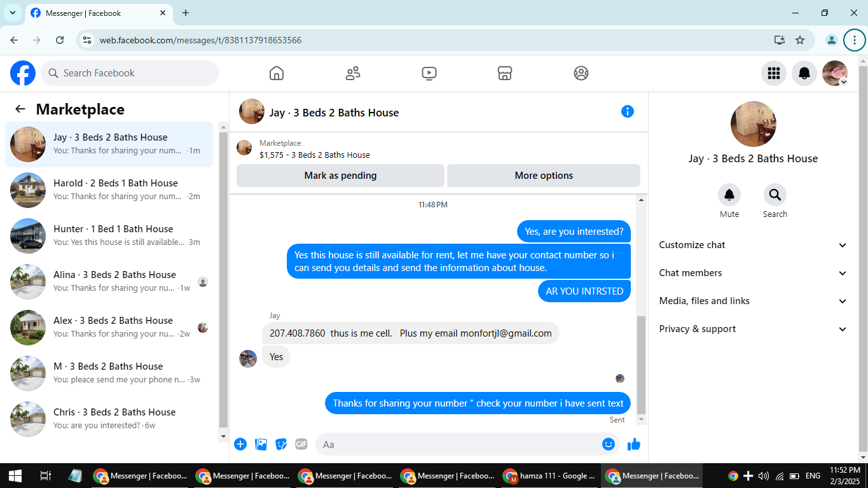Open the ENG language indicator
The image size is (868, 488).
click(x=813, y=476)
